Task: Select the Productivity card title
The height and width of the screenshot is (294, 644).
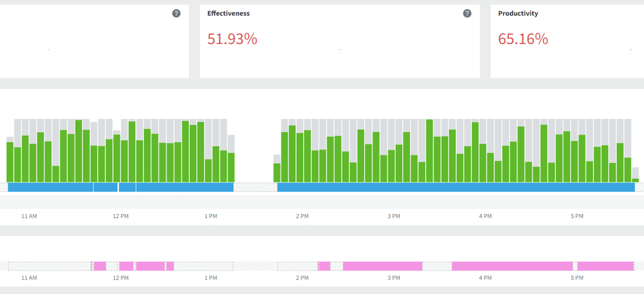Action: 518,13
